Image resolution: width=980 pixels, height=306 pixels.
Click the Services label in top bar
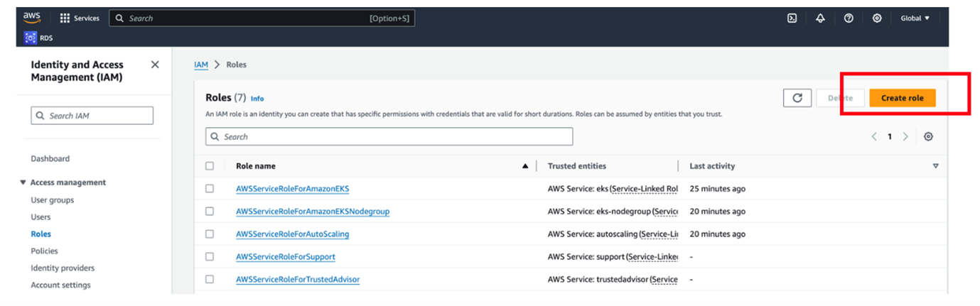pyautogui.click(x=87, y=18)
